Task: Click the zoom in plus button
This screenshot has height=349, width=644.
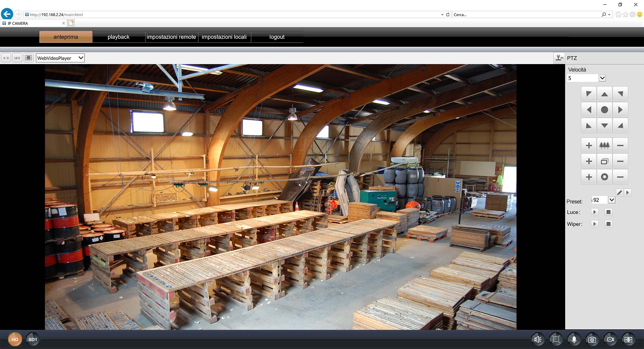Action: tap(589, 145)
